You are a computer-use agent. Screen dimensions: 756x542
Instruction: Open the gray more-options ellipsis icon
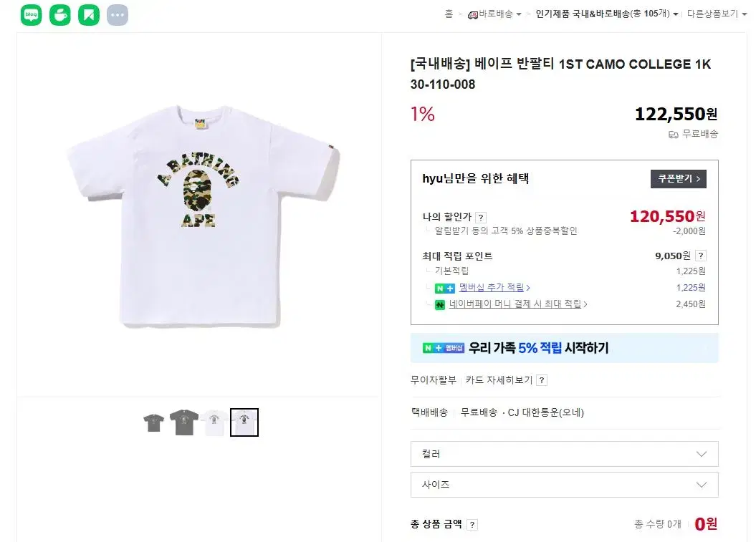(118, 15)
